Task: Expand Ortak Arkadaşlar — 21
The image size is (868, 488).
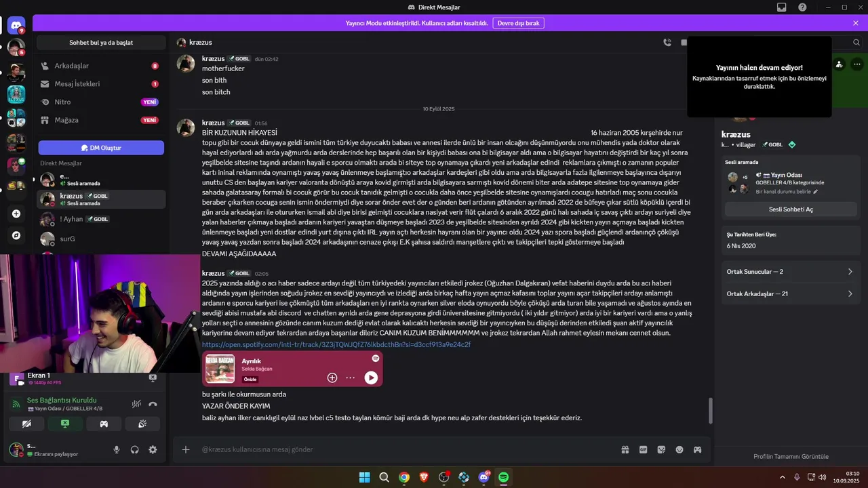Action: tap(791, 293)
